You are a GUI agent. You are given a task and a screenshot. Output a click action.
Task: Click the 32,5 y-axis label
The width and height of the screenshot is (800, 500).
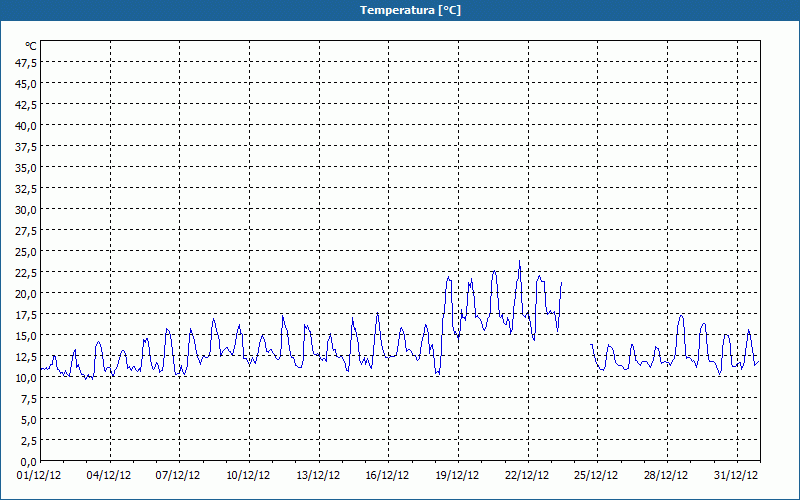(x=26, y=189)
